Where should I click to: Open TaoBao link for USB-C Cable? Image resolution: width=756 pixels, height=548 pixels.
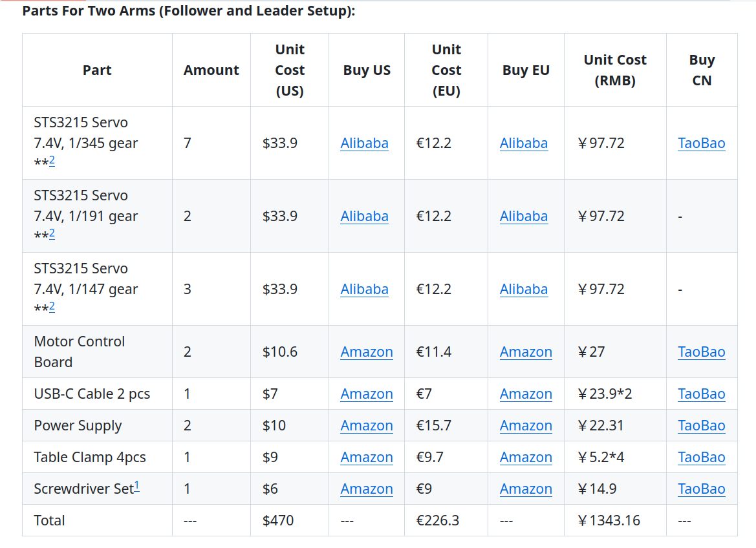pyautogui.click(x=701, y=394)
